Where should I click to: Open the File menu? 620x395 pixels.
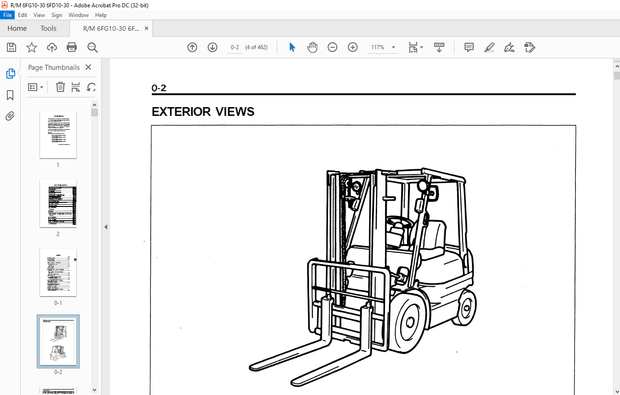tap(8, 15)
